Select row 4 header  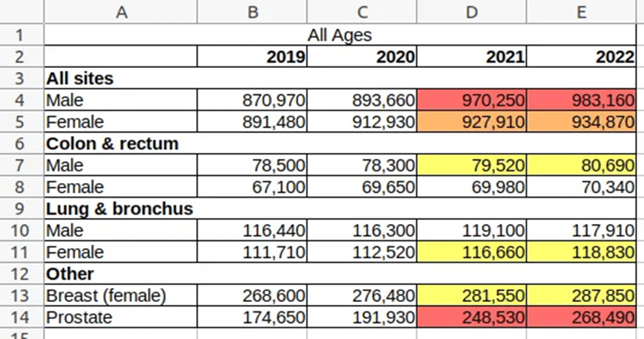point(22,100)
